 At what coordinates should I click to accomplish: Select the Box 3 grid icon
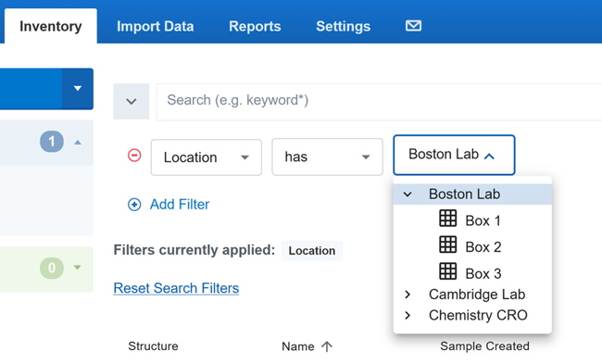[x=447, y=271]
